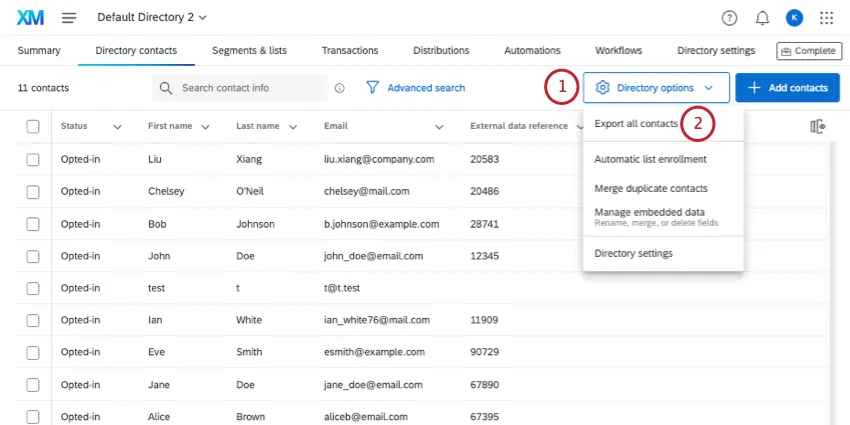Click the XM logo
Screen dimensions: 850x425
click(30, 18)
